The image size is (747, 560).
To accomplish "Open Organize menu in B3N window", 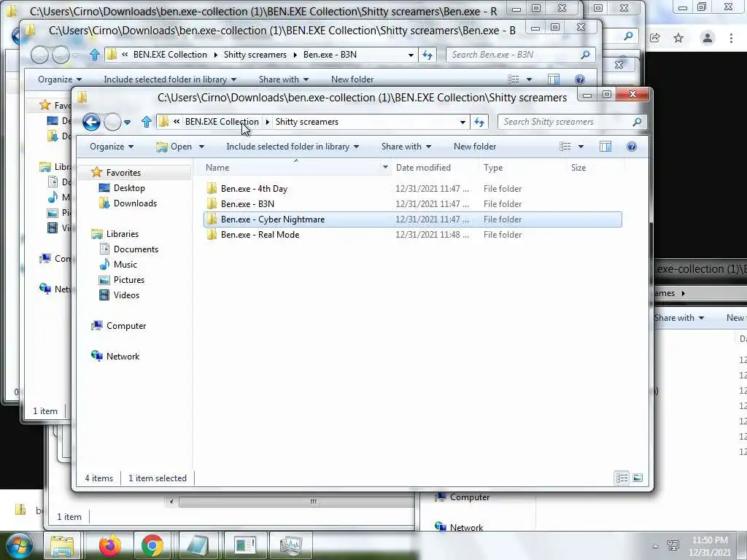I will (60, 79).
